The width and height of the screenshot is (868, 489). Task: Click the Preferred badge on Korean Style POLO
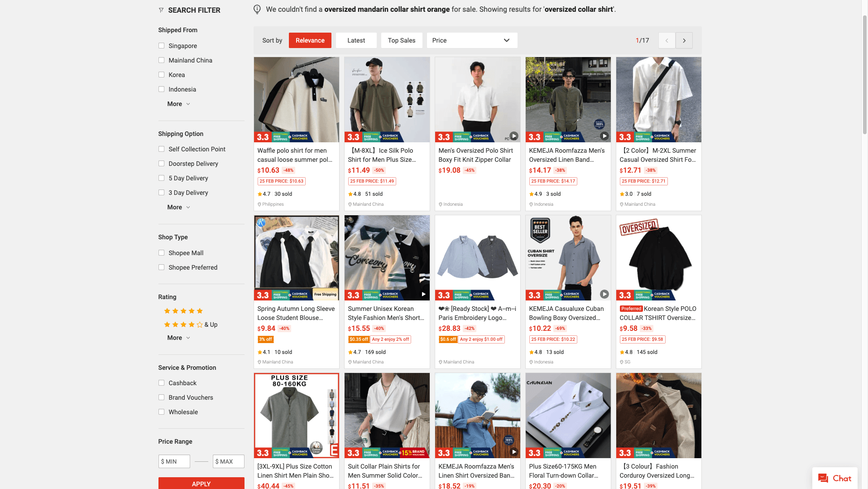click(631, 309)
